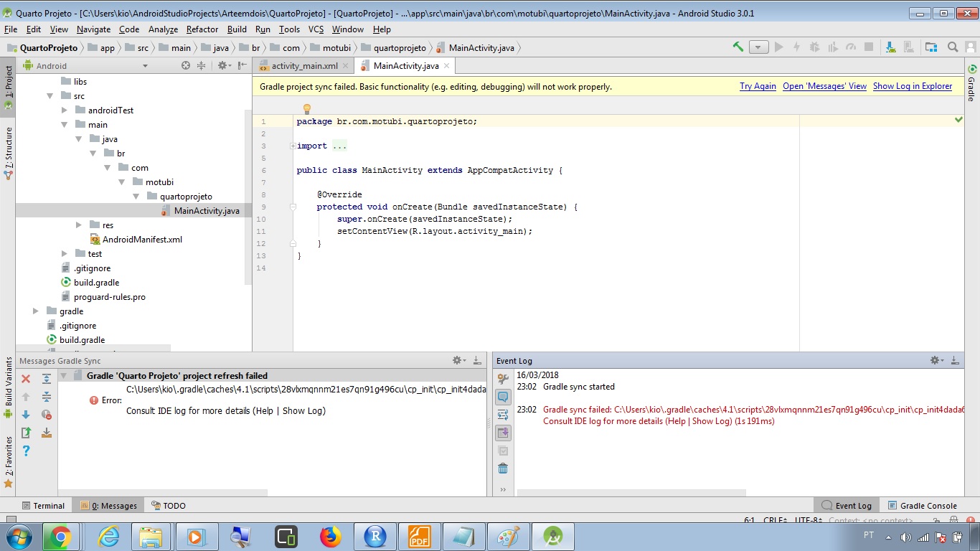Expand folded import statements in editor

point(293,146)
